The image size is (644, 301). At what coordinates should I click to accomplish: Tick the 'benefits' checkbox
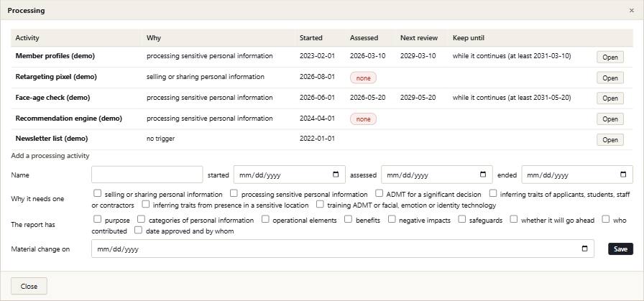(x=349, y=219)
